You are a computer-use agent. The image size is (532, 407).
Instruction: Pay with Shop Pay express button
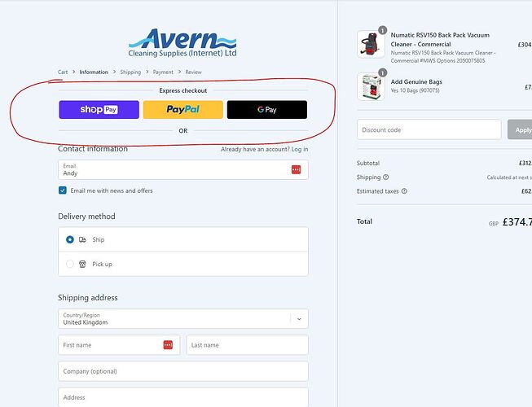point(99,109)
